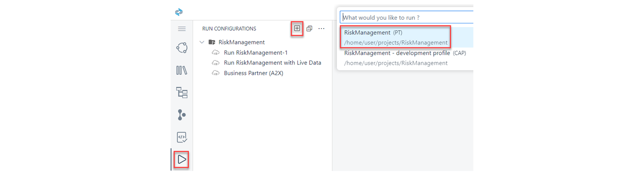Screen dimensions: 644x175
Task: Click the 'What would you like to run' field
Action: tap(407, 17)
